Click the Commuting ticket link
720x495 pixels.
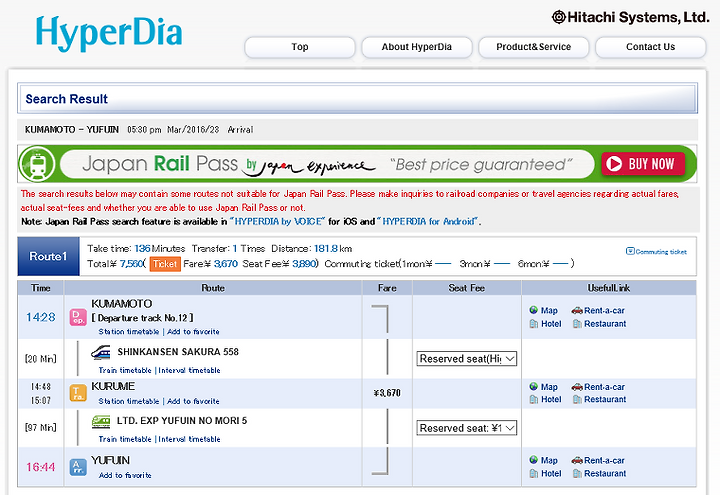click(656, 252)
